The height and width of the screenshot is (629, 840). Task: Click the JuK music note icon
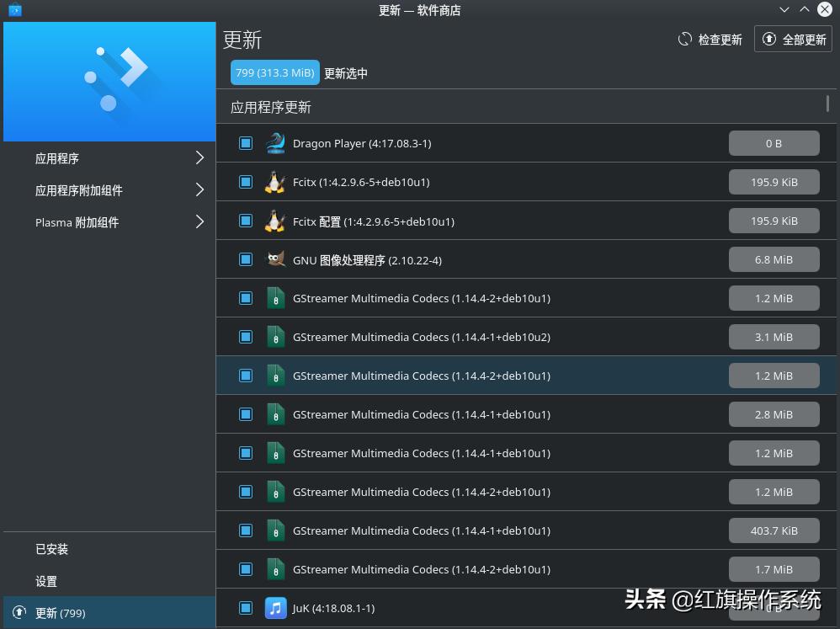275,608
